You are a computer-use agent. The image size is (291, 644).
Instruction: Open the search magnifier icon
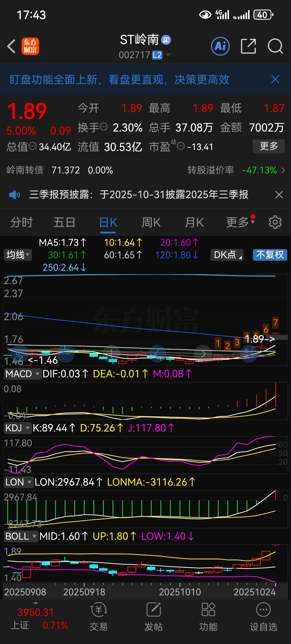pyautogui.click(x=275, y=46)
